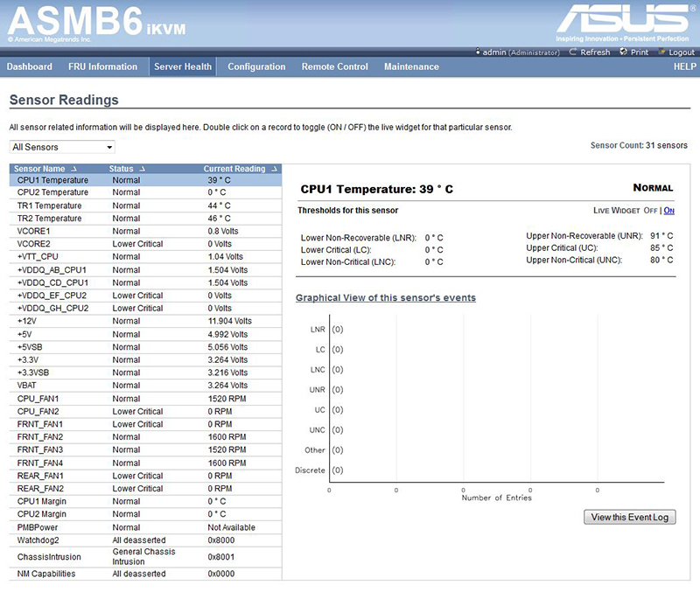
Task: Select the CPU_FAN2 row
Action: tap(145, 411)
